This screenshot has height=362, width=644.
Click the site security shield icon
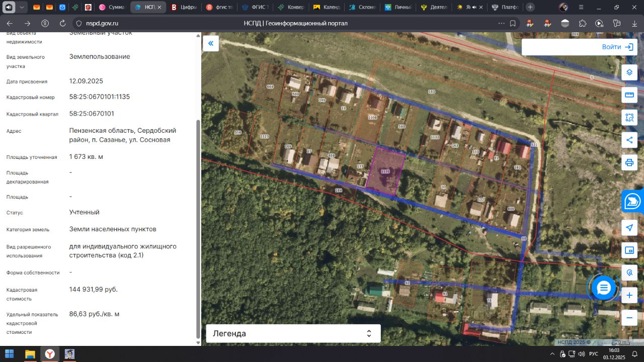click(x=78, y=24)
